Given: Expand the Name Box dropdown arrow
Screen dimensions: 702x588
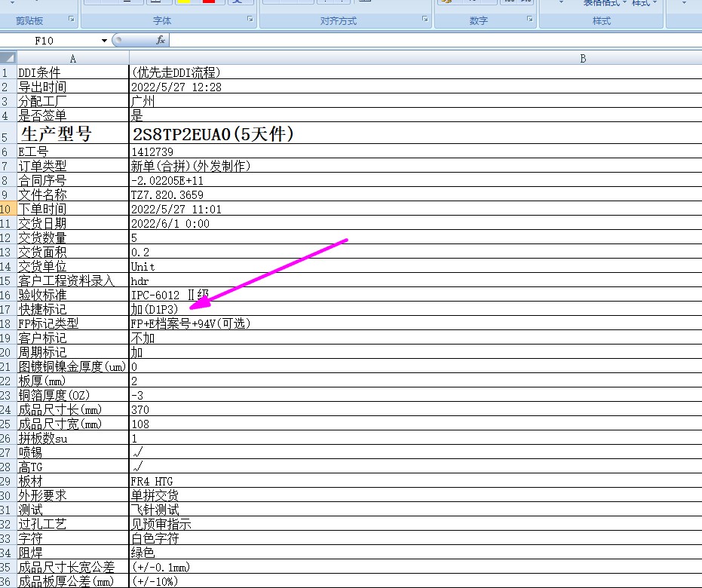Looking at the screenshot, I should (x=104, y=41).
